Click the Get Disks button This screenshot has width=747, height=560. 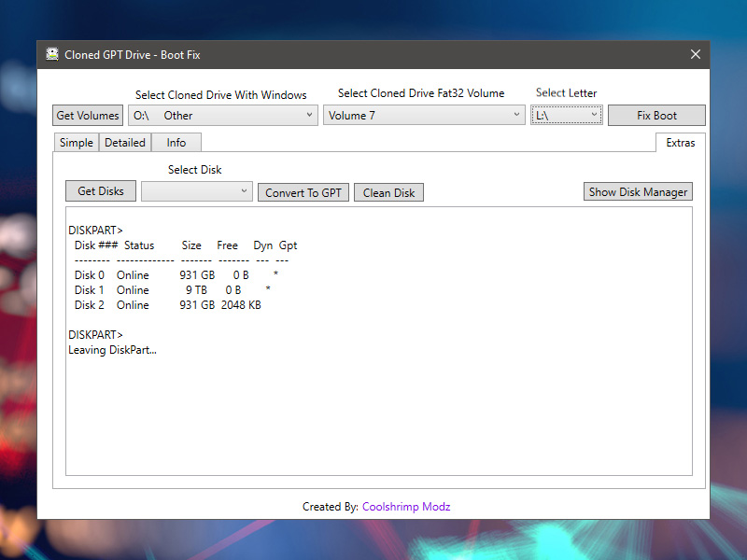pos(101,191)
